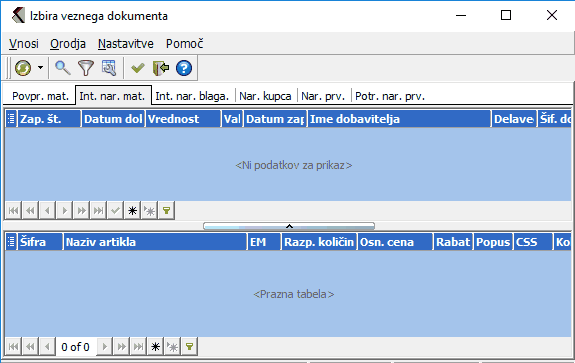This screenshot has height=363, width=575.
Task: Click lower grid next record button
Action: point(105,346)
